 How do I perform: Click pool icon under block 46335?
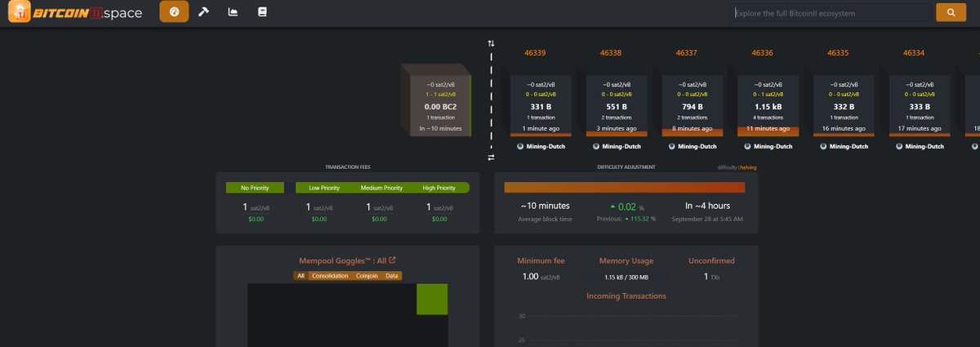(x=823, y=146)
